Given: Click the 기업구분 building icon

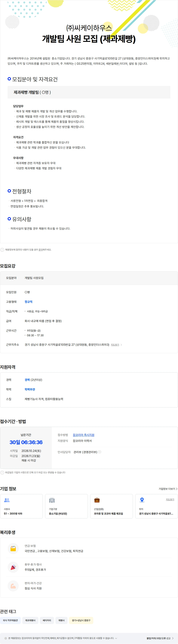Looking at the screenshot, I should point(52,500).
